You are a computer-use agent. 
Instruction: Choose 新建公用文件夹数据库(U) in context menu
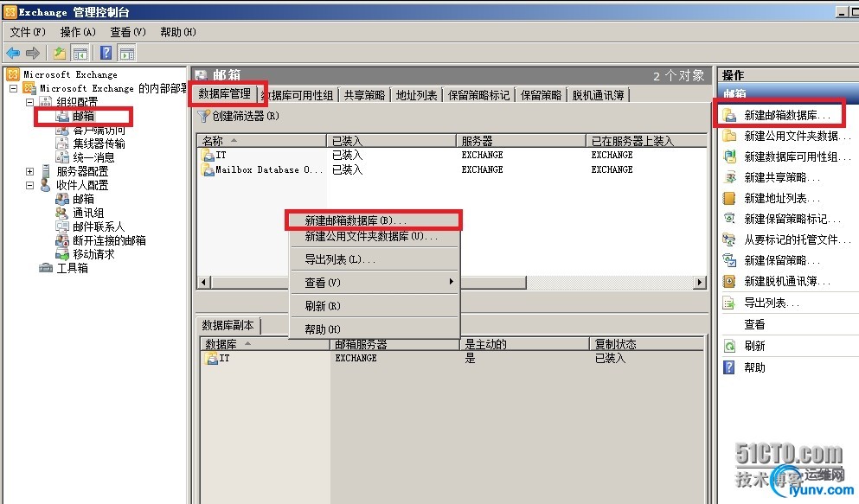pyautogui.click(x=374, y=236)
